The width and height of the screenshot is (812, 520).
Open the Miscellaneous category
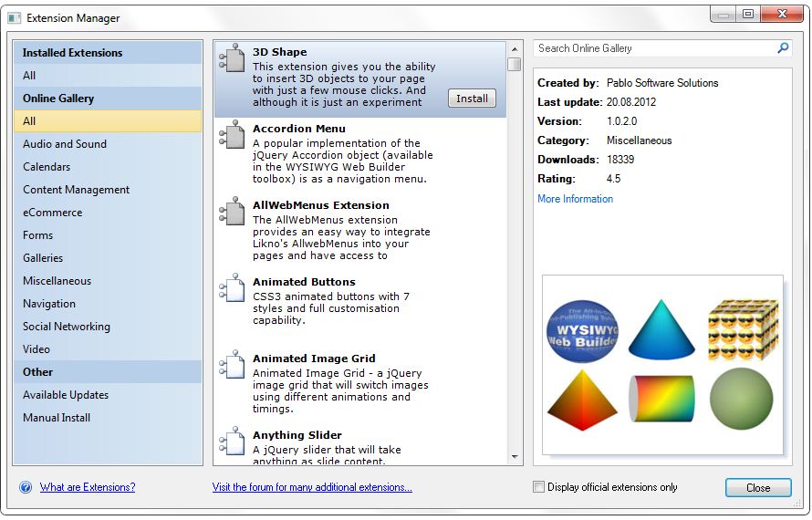pos(108,281)
